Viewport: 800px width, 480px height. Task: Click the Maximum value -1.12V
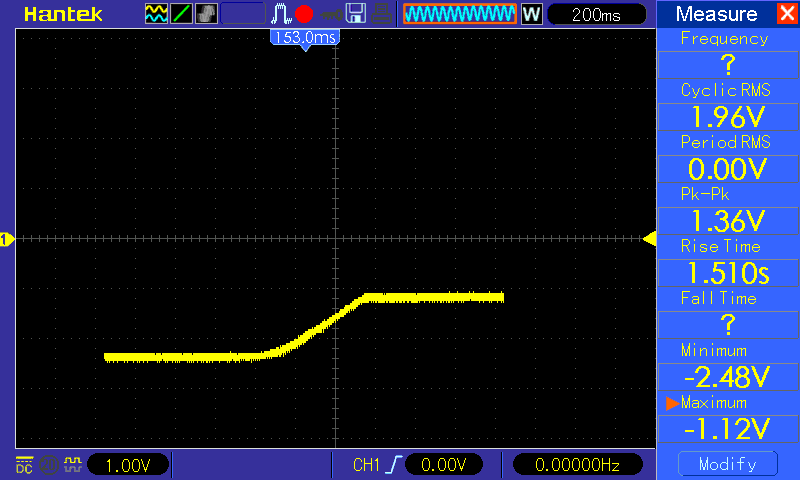click(728, 429)
